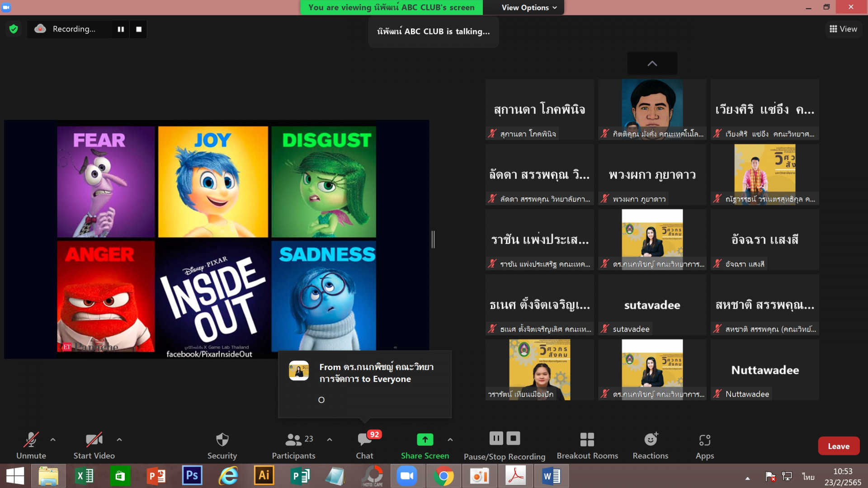Stop recording from the bottom toolbar
The width and height of the screenshot is (868, 488).
point(513,438)
